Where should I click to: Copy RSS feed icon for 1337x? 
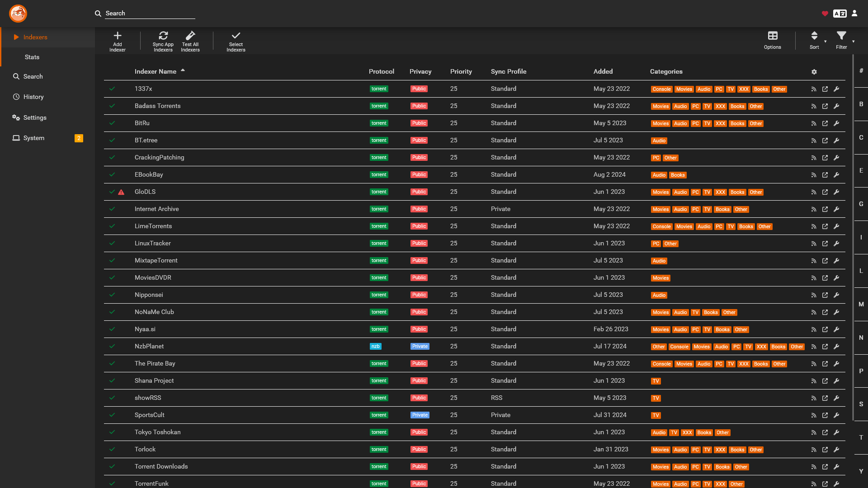tap(814, 89)
